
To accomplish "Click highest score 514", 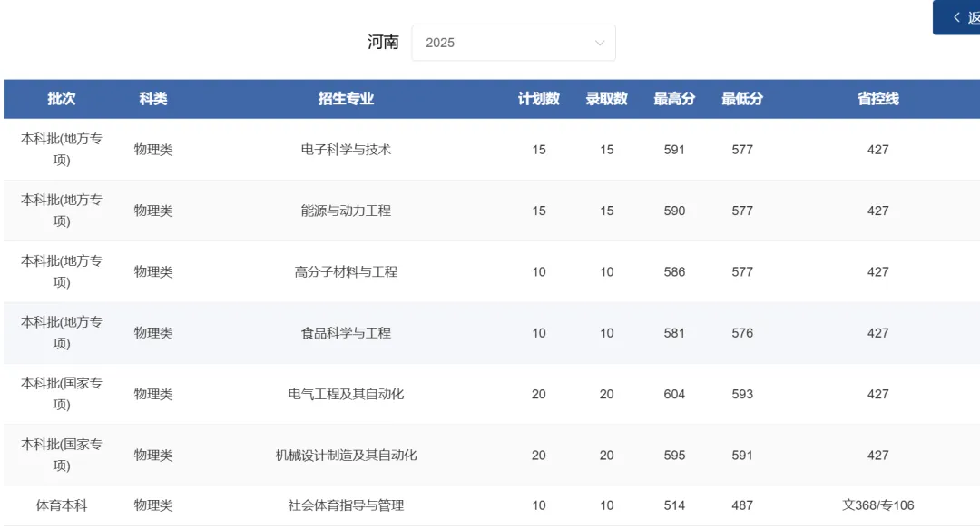I will pos(674,505).
